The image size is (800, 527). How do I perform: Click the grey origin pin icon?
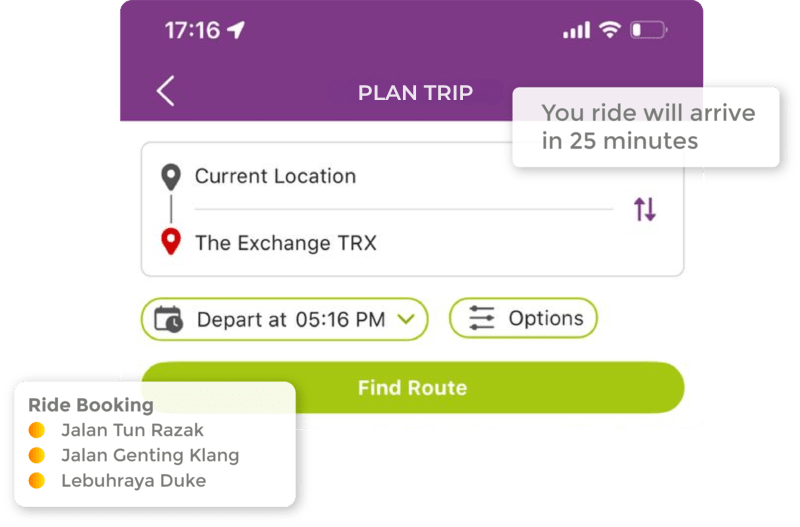171,177
